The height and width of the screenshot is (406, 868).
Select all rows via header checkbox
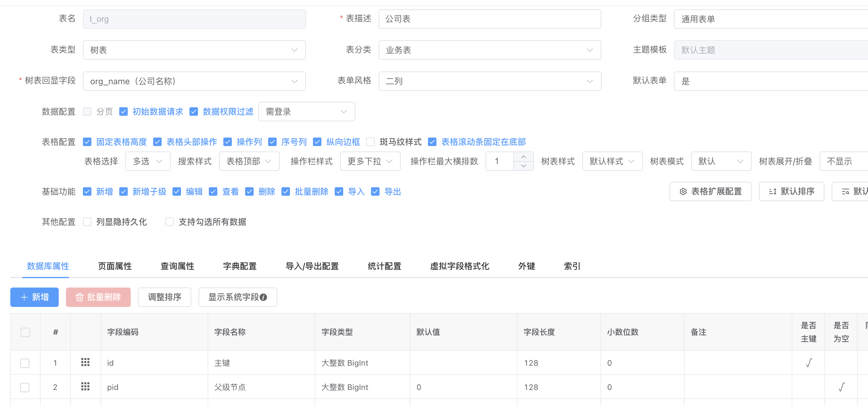[x=25, y=332]
